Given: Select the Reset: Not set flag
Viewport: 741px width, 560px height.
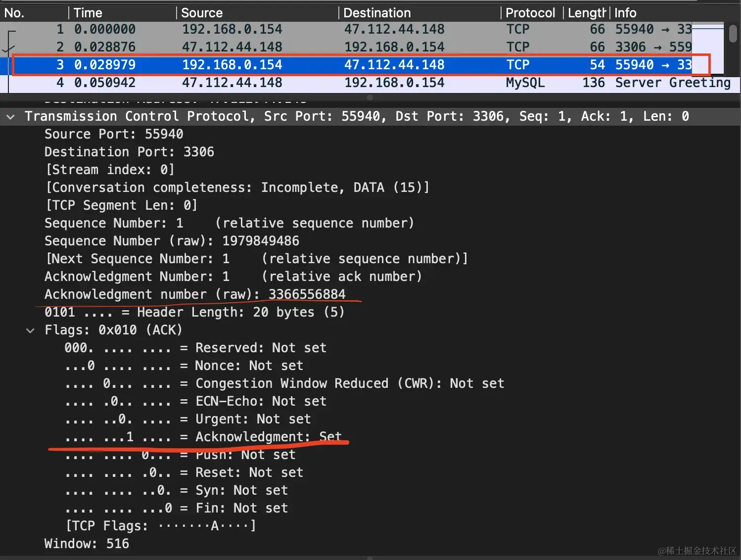Looking at the screenshot, I should (x=184, y=472).
